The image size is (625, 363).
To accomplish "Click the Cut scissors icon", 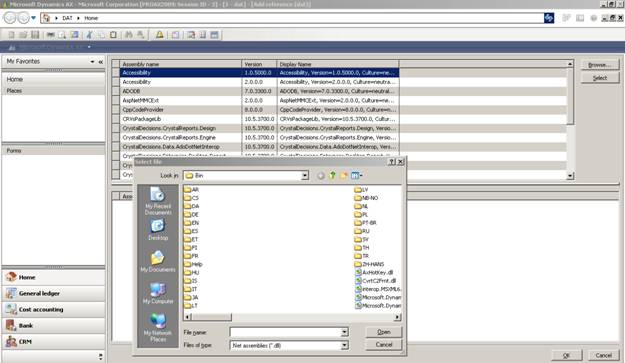I will pyautogui.click(x=89, y=35).
